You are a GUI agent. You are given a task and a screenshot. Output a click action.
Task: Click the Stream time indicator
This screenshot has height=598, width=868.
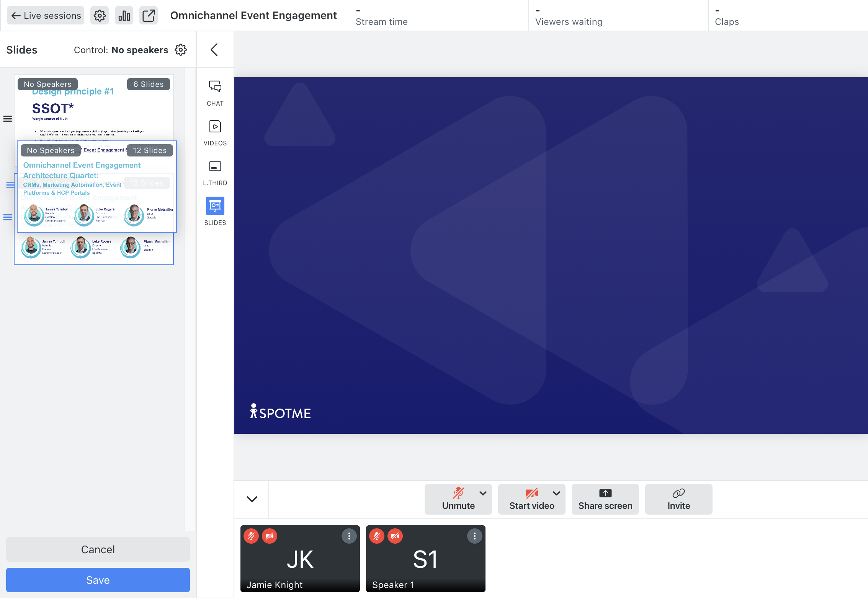(x=381, y=16)
